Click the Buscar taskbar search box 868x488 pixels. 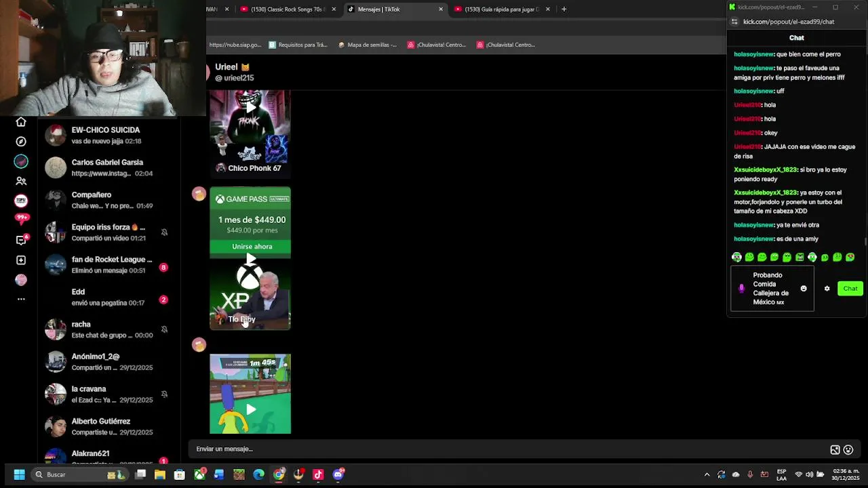click(x=81, y=474)
